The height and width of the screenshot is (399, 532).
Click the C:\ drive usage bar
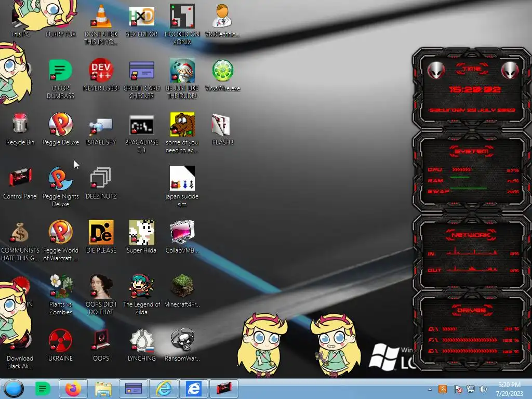click(449, 329)
